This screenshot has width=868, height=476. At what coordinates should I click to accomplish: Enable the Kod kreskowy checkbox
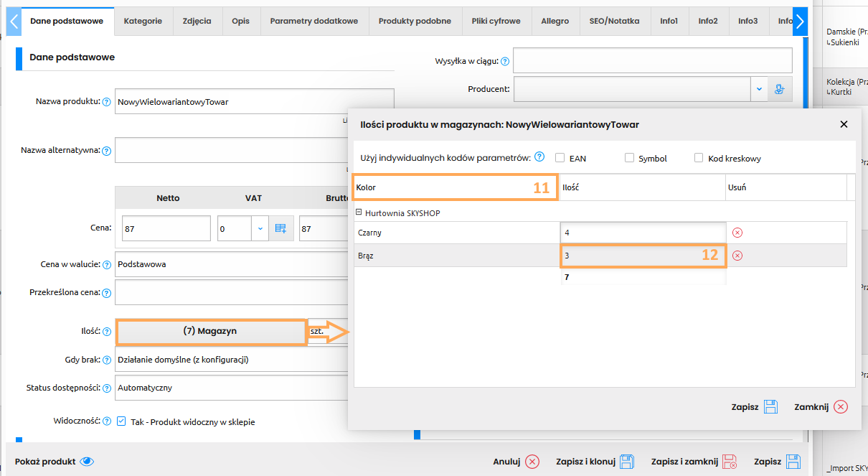coord(699,158)
